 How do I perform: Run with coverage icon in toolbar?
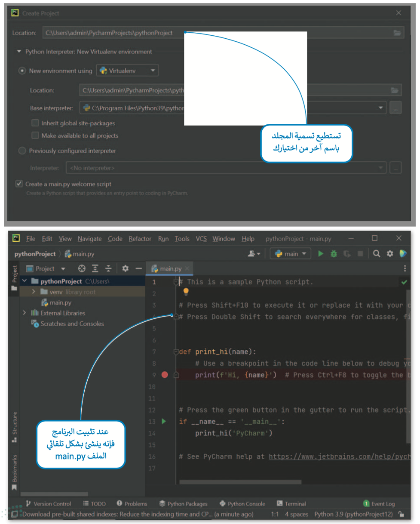click(347, 254)
